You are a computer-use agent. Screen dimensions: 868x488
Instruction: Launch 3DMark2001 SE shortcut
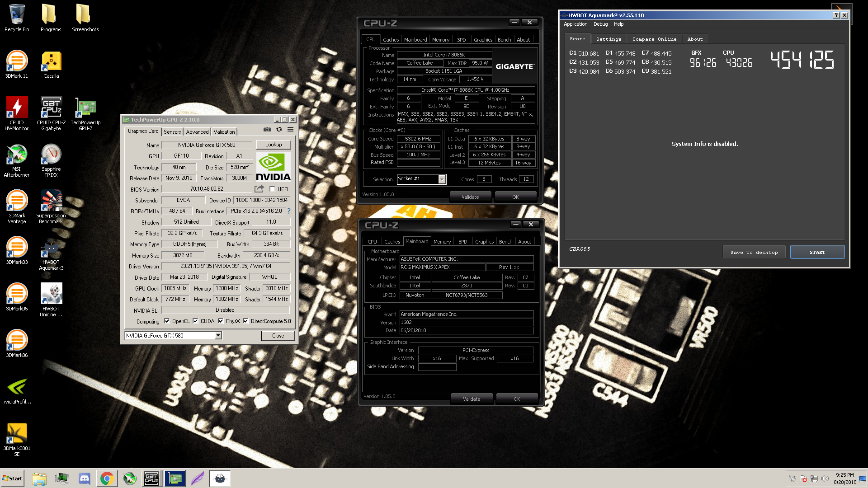[x=17, y=440]
